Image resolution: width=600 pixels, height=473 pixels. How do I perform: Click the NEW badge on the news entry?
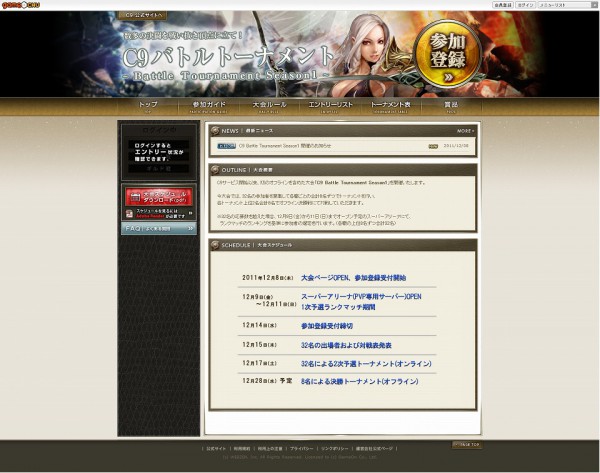point(433,146)
